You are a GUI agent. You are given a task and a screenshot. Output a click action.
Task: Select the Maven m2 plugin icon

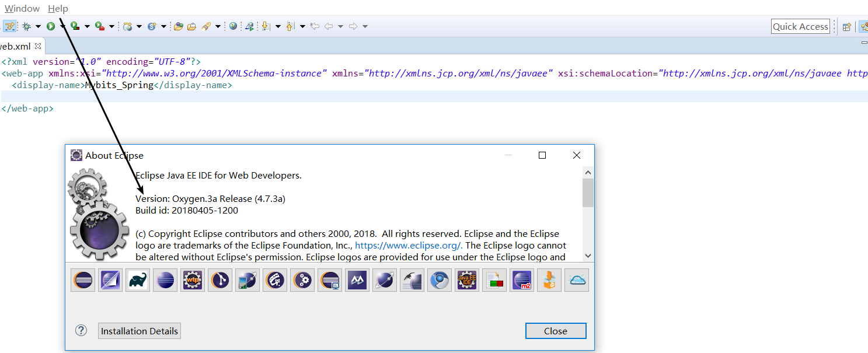click(521, 279)
